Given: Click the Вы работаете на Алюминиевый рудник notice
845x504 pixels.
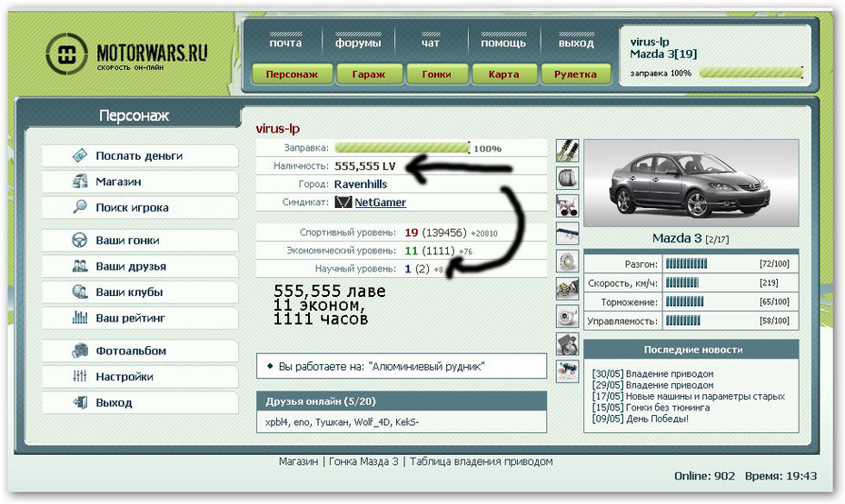Looking at the screenshot, I should coord(402,367).
